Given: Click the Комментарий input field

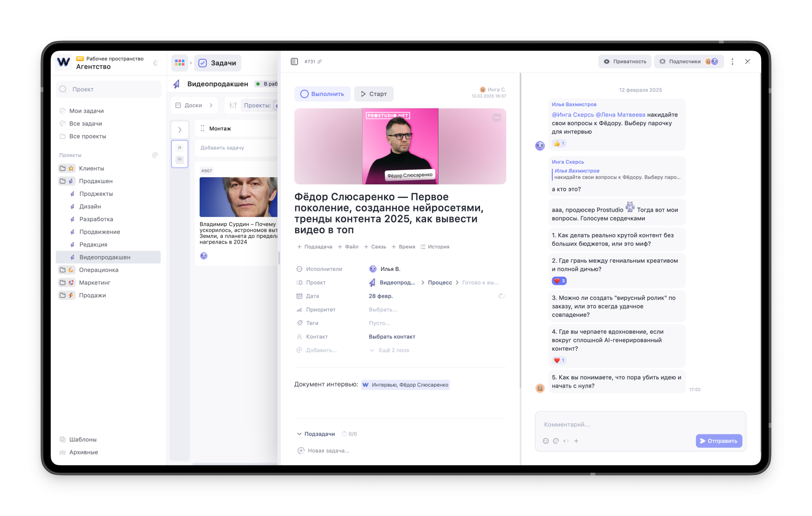Looking at the screenshot, I should pos(640,424).
